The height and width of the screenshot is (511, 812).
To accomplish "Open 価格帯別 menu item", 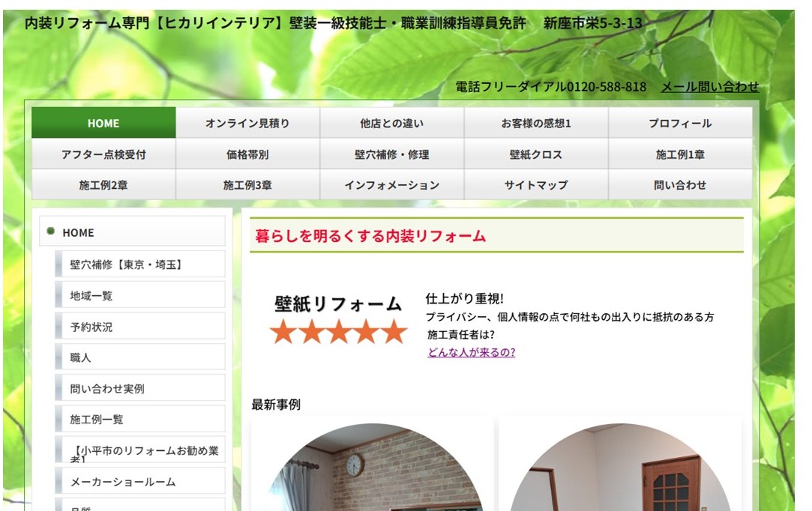I will pos(247,154).
